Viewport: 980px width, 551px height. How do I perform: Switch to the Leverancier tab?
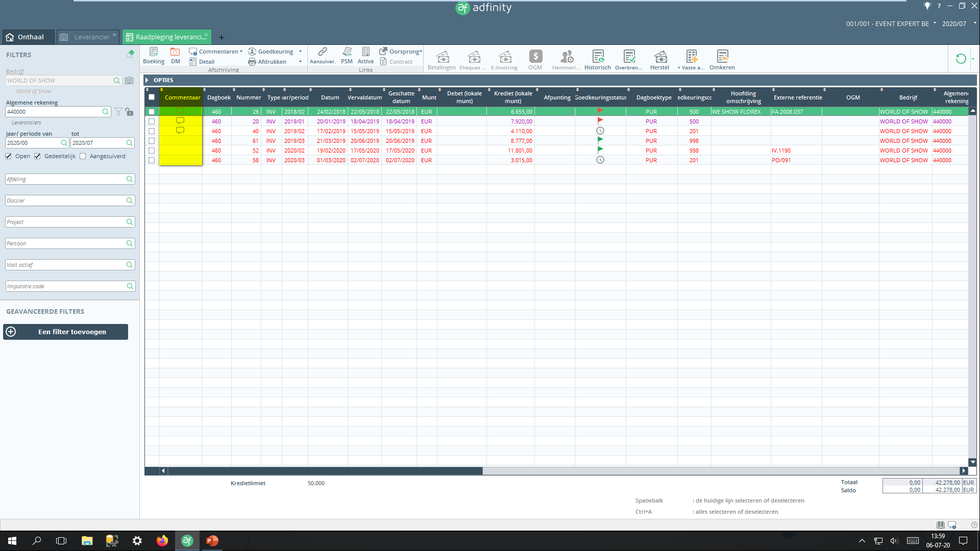[x=91, y=37]
